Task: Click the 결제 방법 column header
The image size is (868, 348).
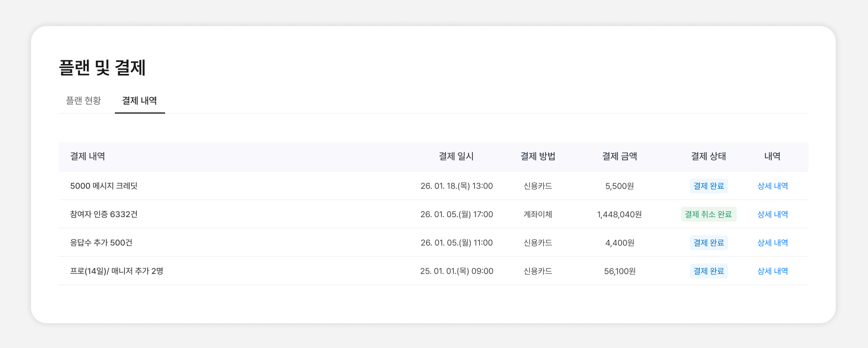Action: (x=538, y=156)
